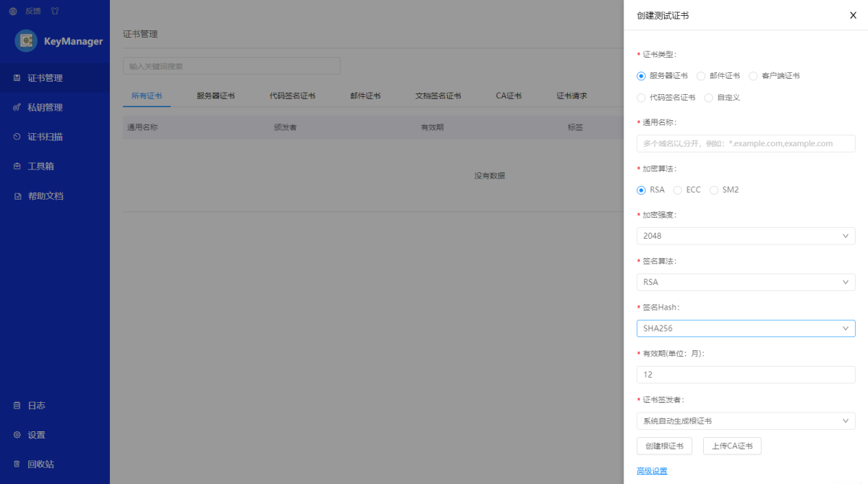Expand the 证书签发者 dropdown
868x484 pixels.
[745, 421]
